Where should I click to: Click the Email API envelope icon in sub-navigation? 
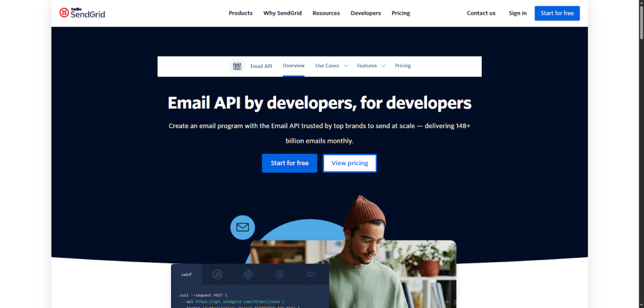point(237,66)
